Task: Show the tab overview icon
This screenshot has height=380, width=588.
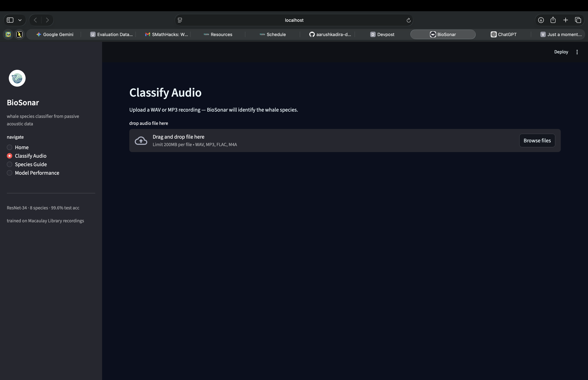Action: click(578, 20)
